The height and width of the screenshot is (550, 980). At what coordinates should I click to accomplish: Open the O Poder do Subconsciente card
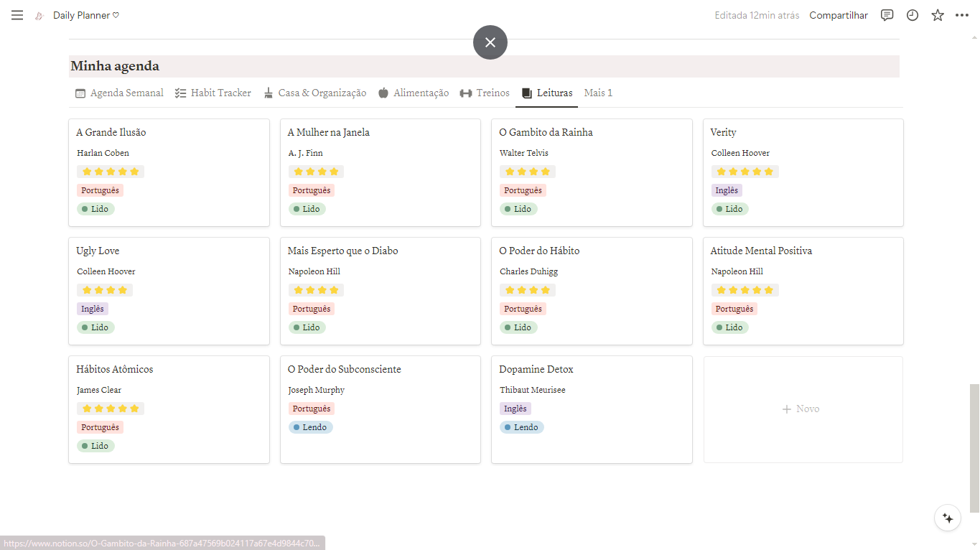point(381,409)
